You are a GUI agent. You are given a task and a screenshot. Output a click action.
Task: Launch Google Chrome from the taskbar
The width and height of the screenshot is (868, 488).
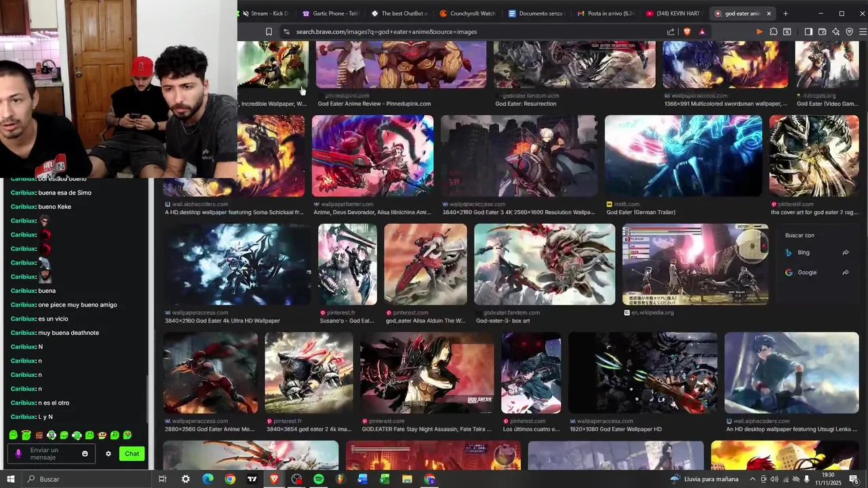[x=230, y=479]
